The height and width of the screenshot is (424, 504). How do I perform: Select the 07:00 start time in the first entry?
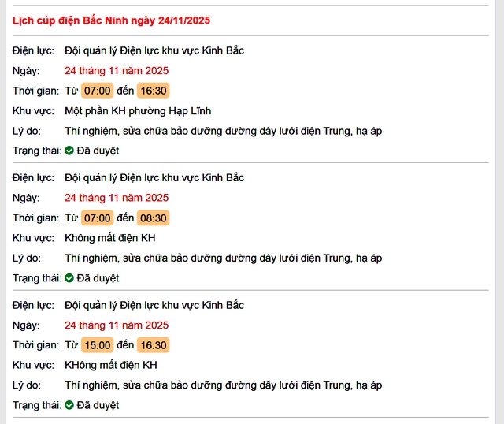(x=98, y=91)
